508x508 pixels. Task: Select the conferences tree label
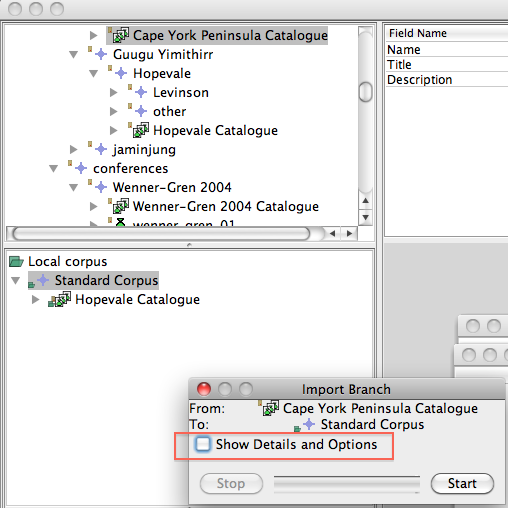pos(131,168)
